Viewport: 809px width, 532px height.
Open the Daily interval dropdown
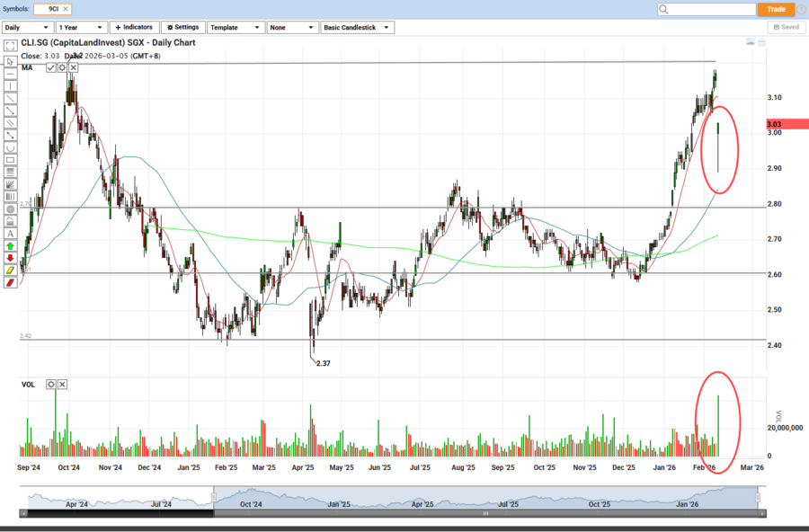point(26,27)
